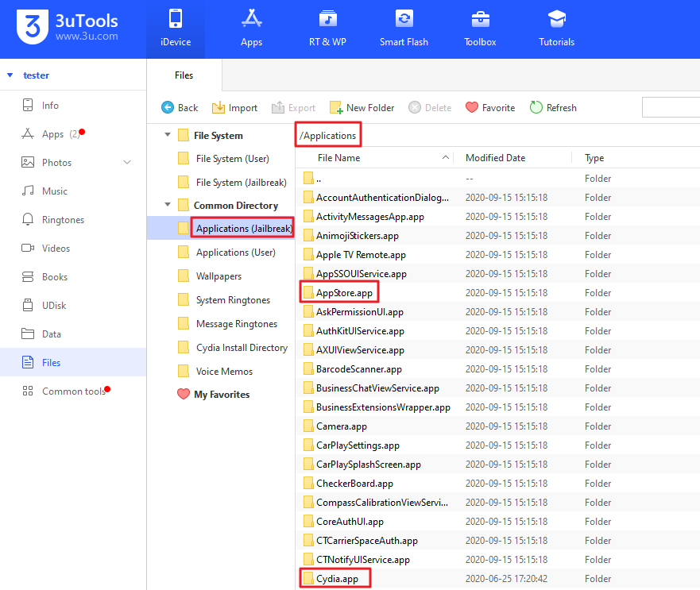The width and height of the screenshot is (700, 590).
Task: Click the Delete button
Action: coord(430,107)
